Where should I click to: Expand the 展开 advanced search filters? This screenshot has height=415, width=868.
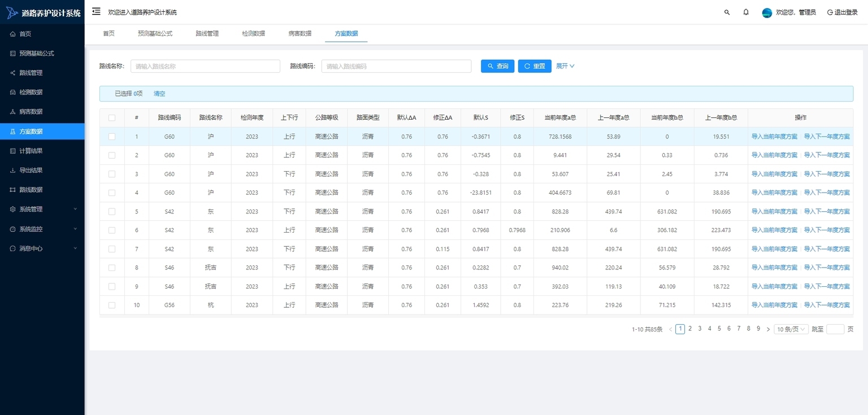(x=565, y=66)
